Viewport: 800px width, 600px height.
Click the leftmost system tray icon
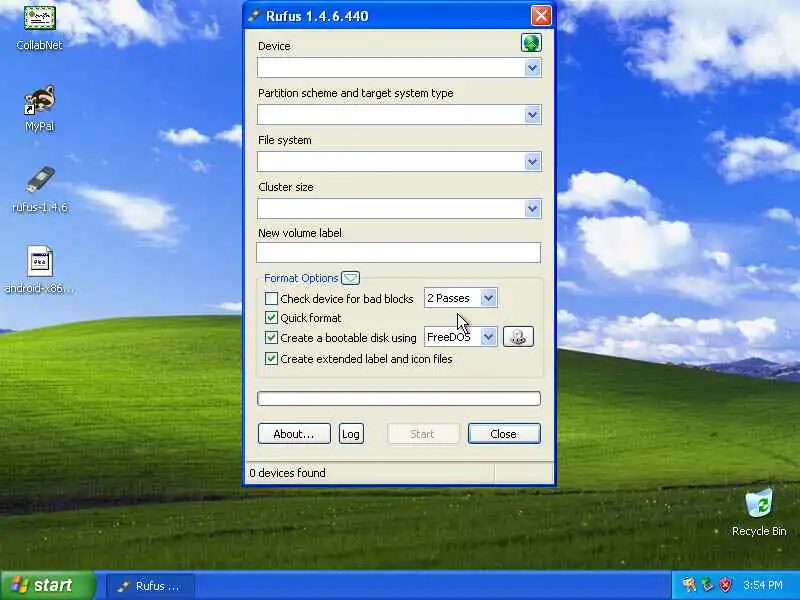tap(689, 585)
